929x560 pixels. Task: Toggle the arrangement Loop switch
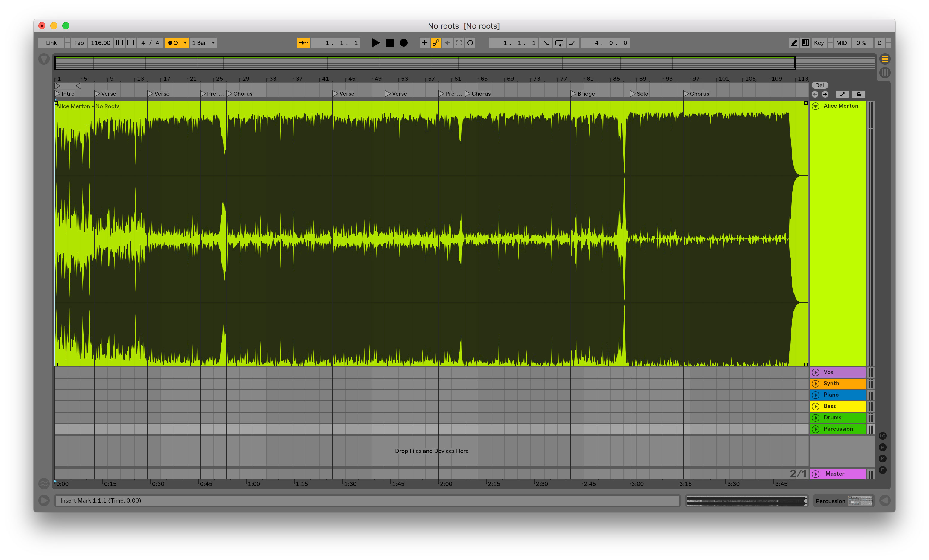tap(559, 43)
